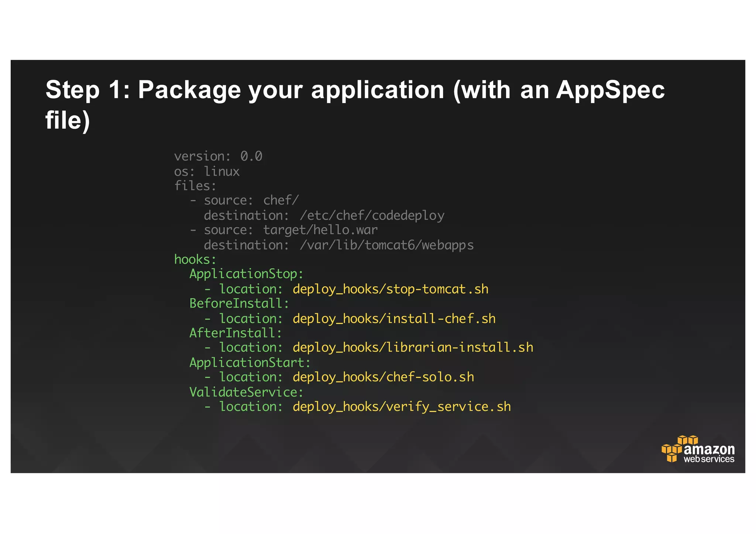This screenshot has height=534, width=756.
Task: Click '- source: target/hello.war' line
Action: click(x=283, y=230)
